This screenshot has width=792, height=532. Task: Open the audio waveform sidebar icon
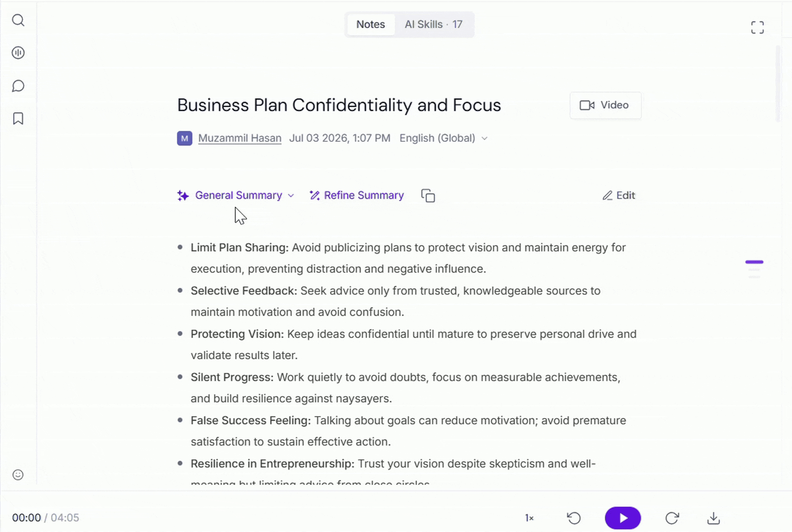tap(18, 53)
